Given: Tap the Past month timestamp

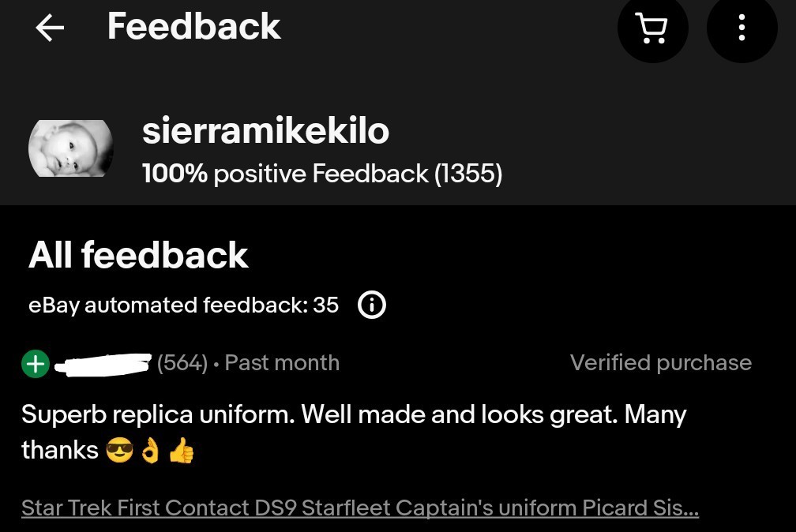Looking at the screenshot, I should tap(282, 363).
